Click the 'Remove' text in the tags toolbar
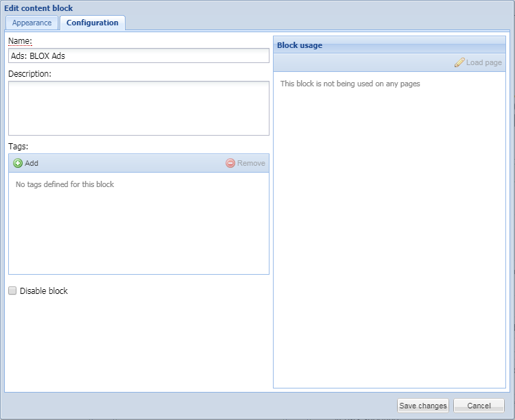Screen dimensions: 515x420 251,163
